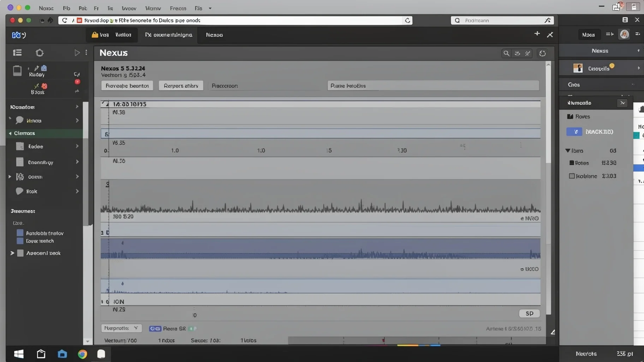Click the tools icon in Nexus header
The image size is (644, 362).
click(x=527, y=53)
